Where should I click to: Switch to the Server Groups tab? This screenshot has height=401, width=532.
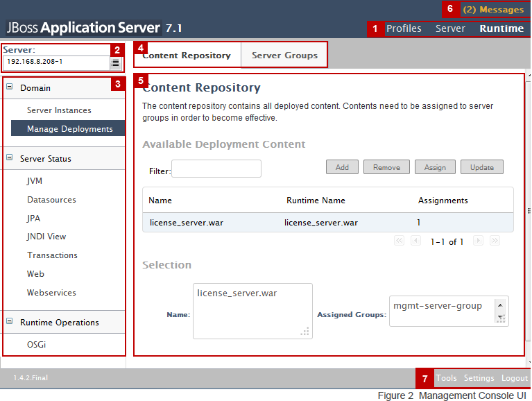[284, 56]
